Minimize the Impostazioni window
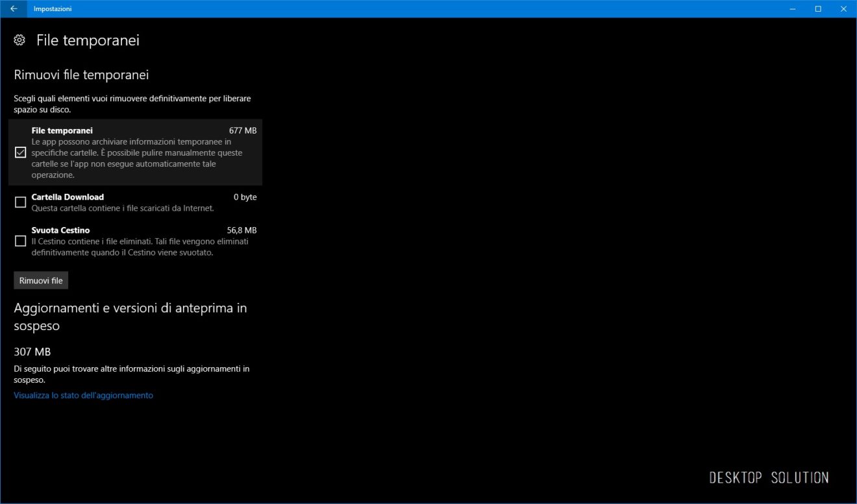Screen dimensions: 857x504 point(793,8)
